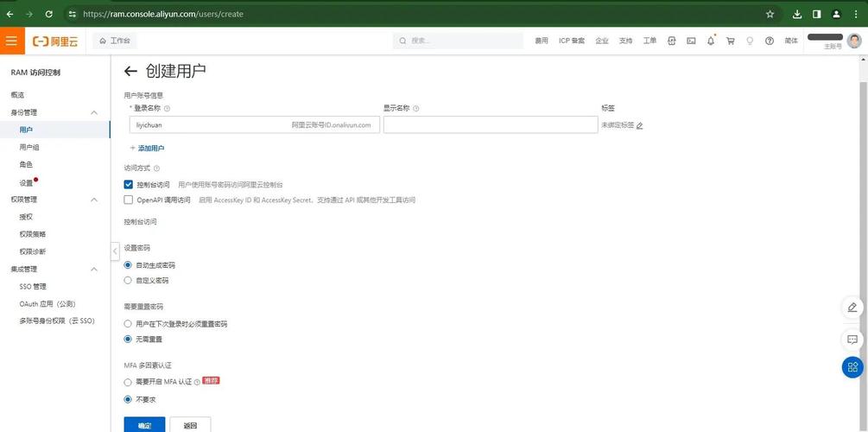
Task: Collapse the 权限管理 sidebar section
Action: pos(94,200)
